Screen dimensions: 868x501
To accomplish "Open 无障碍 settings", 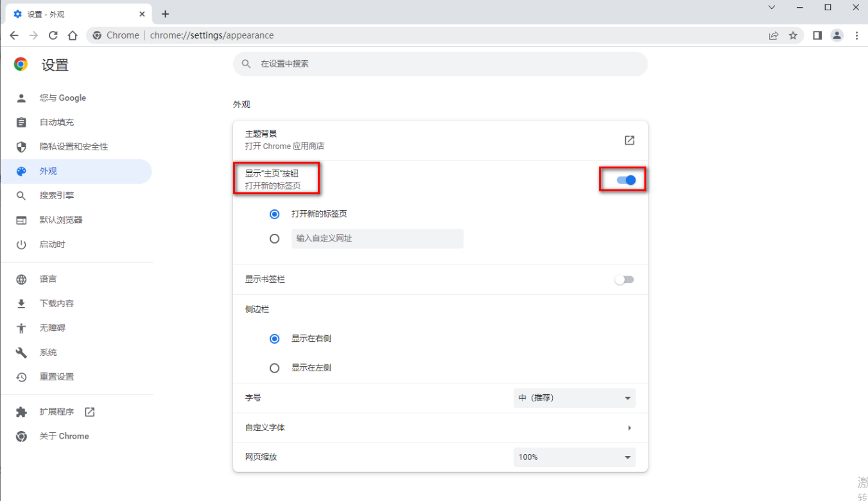I will pyautogui.click(x=53, y=328).
